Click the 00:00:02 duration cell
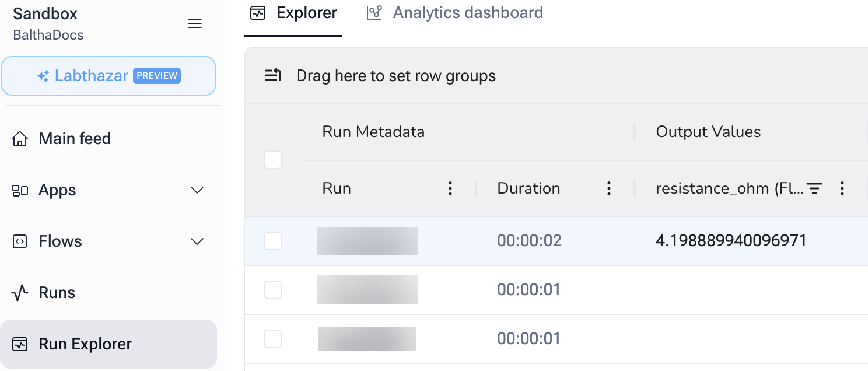Screen dimensions: 868x371 [x=529, y=241]
